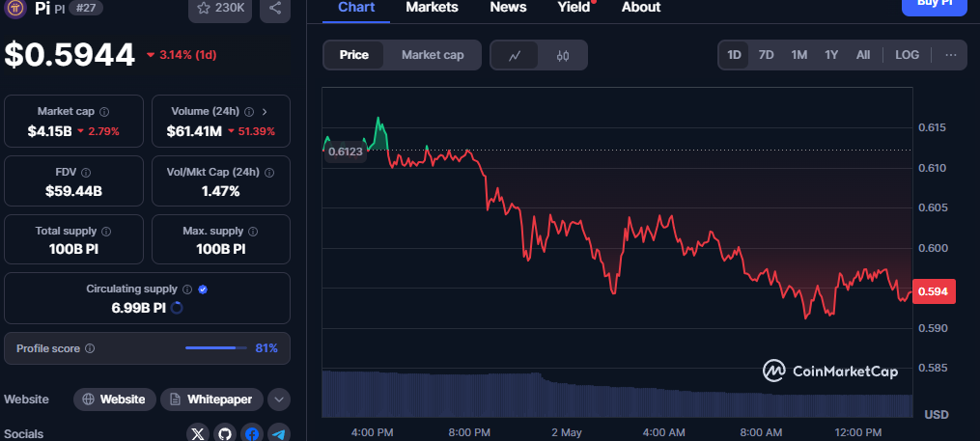Switch to the Chart tab
This screenshot has width=980, height=441.
(356, 8)
